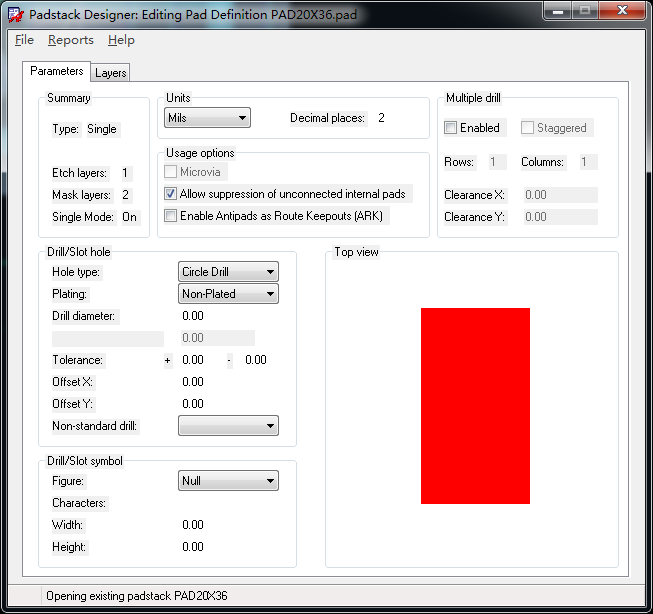
Task: Open the Hole type dropdown
Action: pos(228,272)
